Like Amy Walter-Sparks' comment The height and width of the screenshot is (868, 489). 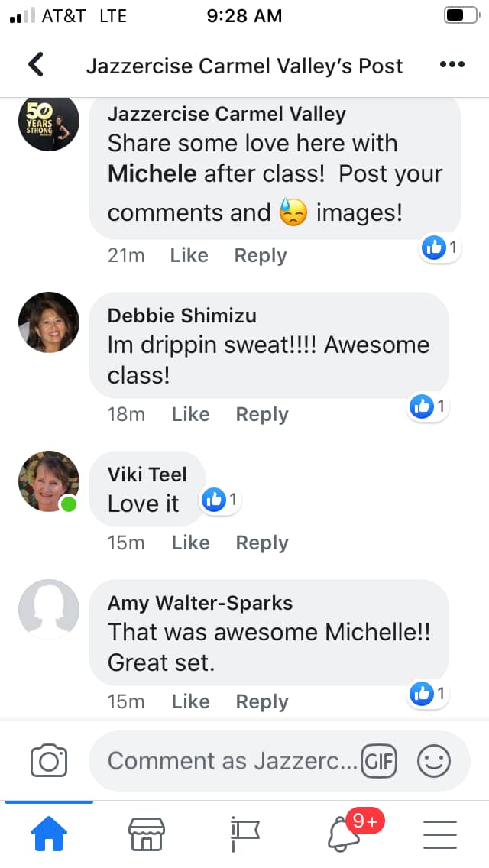pos(190,701)
